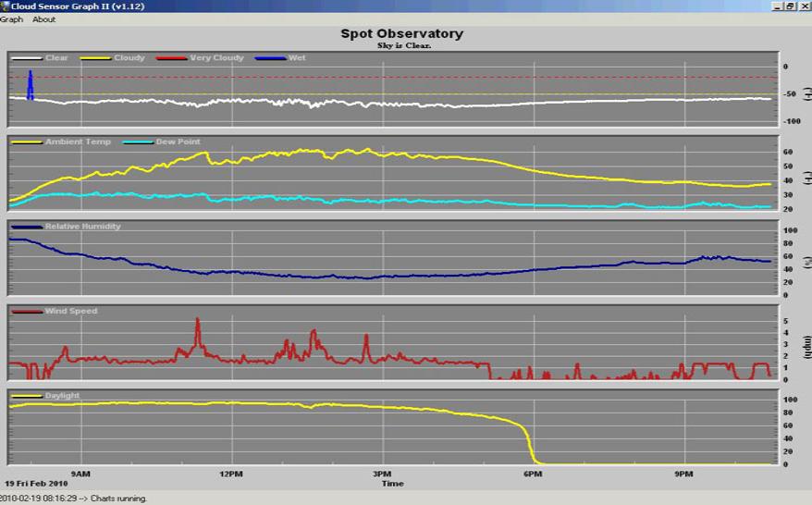Click the 'Charts running' status bar message
The image size is (812, 505).
(74, 499)
